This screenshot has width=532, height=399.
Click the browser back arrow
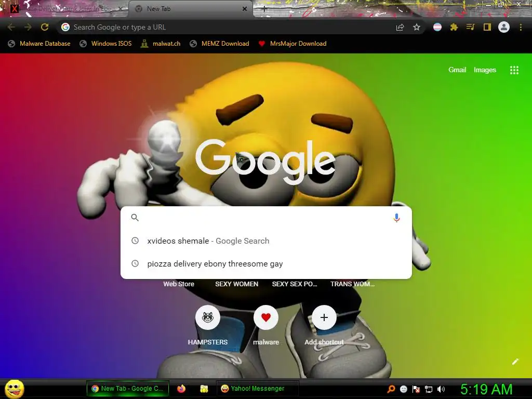[x=11, y=27]
